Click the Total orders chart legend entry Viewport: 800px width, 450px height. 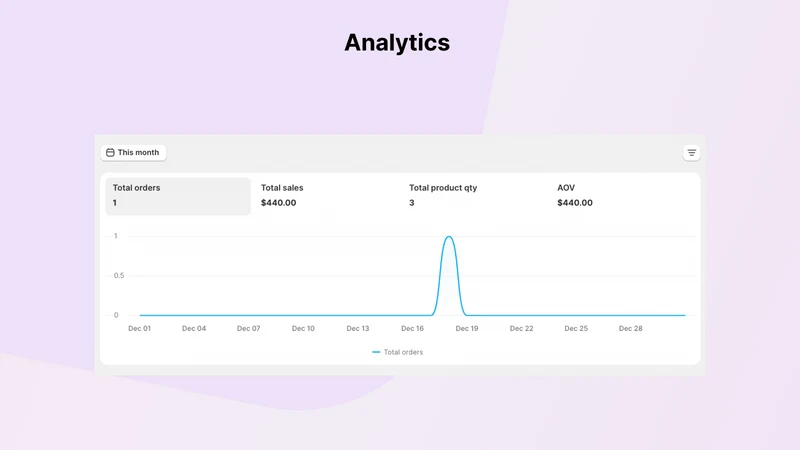[397, 352]
